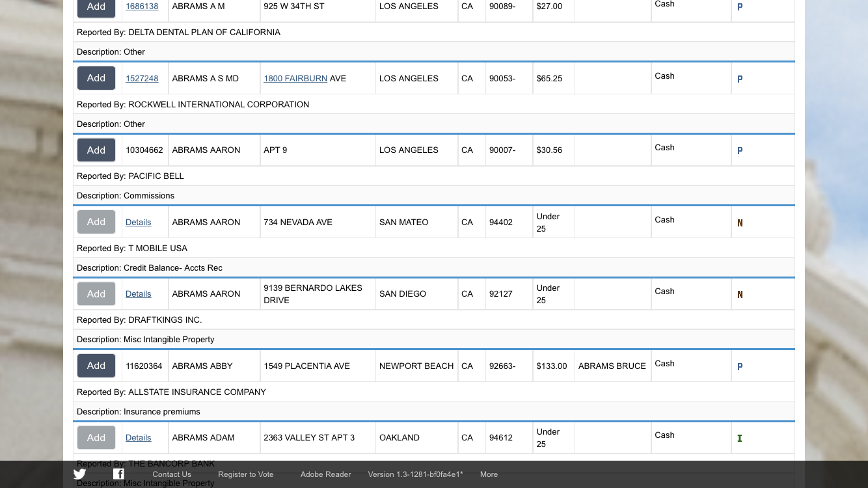
Task: Click N status icon in San Mateo row
Action: coord(740,223)
